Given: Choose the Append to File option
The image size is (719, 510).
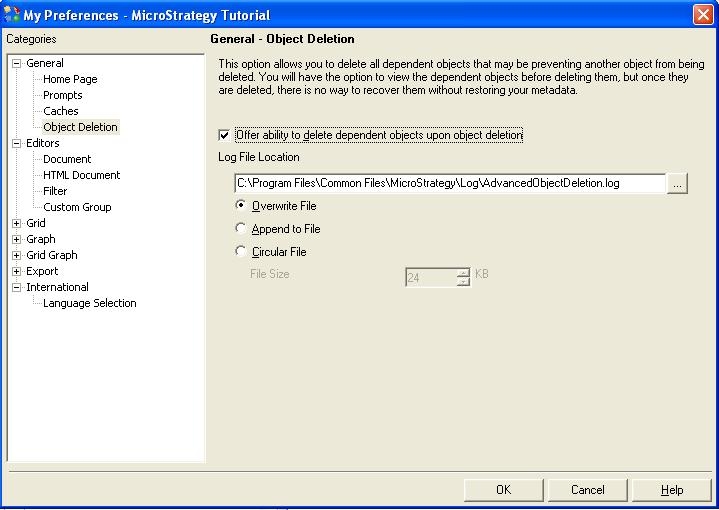Looking at the screenshot, I should coord(240,228).
